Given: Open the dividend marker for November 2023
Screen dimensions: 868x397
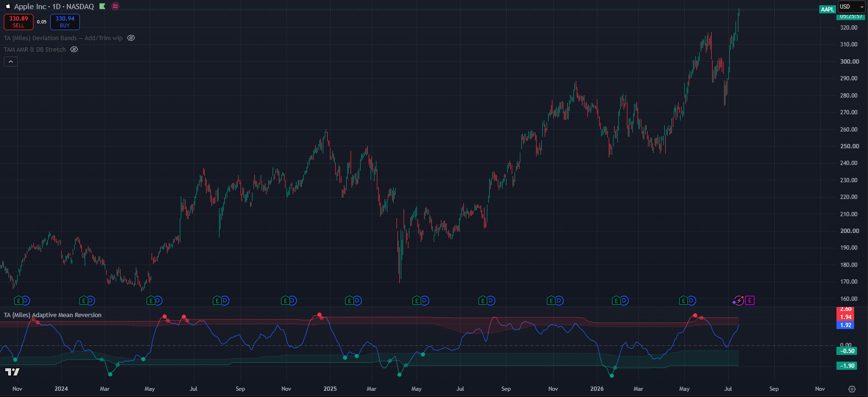Looking at the screenshot, I should 26,300.
